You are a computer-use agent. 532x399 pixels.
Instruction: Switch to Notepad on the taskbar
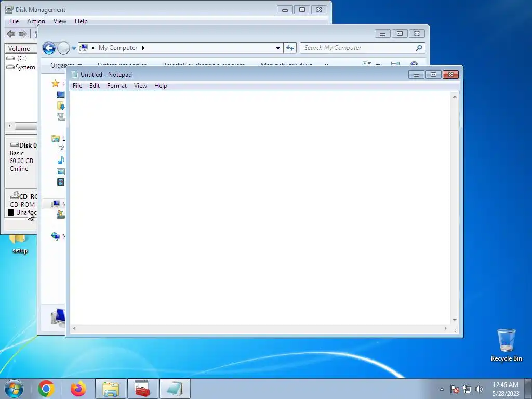coord(175,389)
